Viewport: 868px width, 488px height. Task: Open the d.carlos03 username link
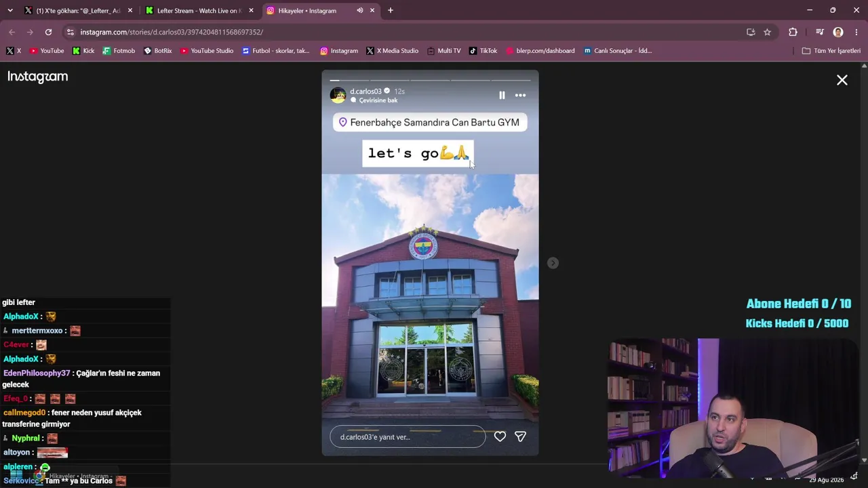click(x=366, y=91)
